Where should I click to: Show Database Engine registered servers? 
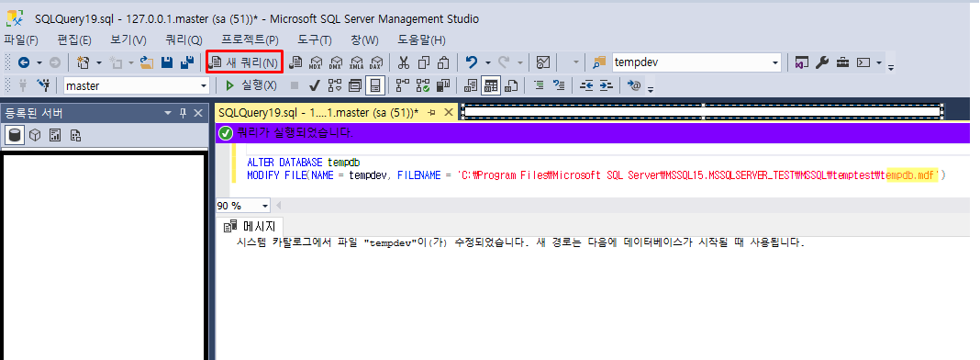pyautogui.click(x=15, y=135)
